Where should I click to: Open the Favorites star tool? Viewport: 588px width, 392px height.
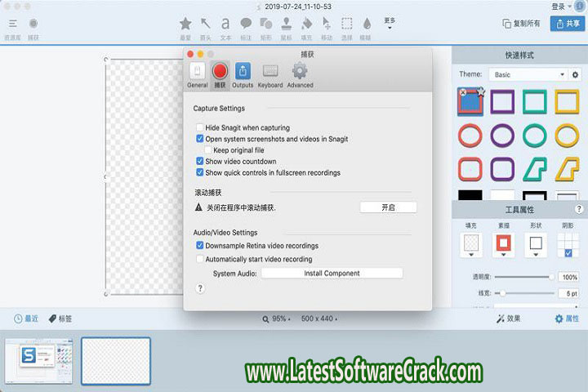click(185, 24)
